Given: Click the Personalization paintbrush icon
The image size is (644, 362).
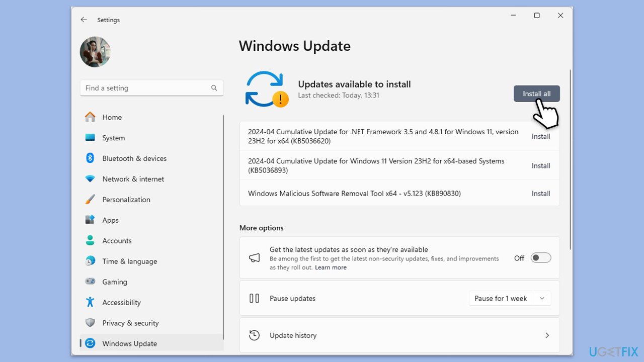Looking at the screenshot, I should click(x=90, y=200).
